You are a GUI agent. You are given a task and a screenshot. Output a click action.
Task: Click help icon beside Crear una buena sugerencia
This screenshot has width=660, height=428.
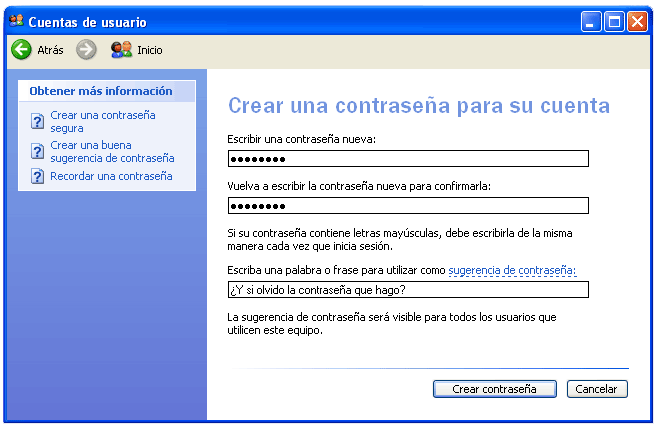tap(38, 152)
